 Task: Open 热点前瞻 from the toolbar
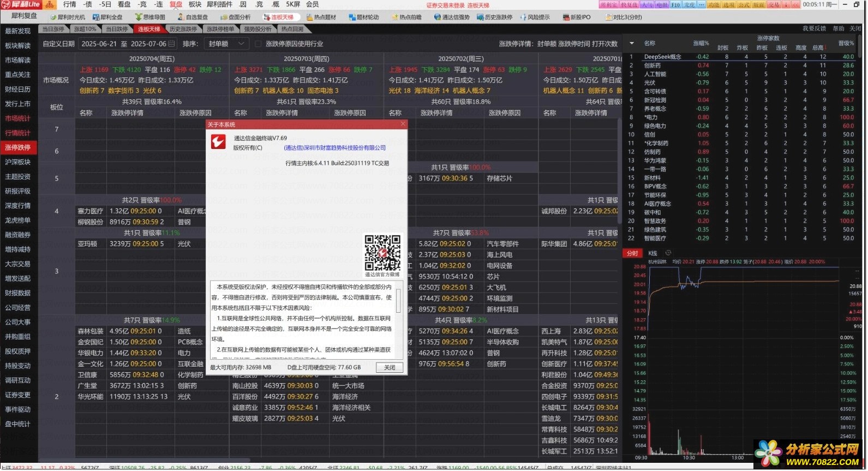point(406,17)
